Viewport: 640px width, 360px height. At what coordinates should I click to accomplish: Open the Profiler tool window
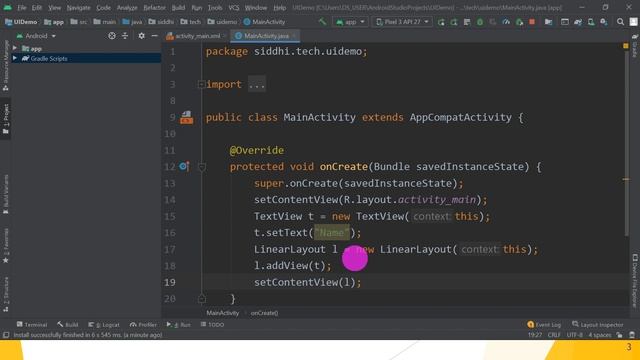[x=143, y=324]
